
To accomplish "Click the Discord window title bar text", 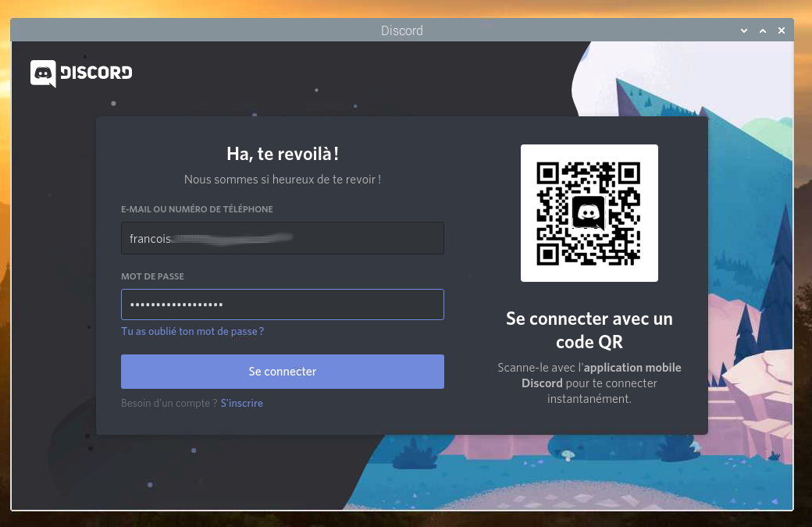I will click(402, 30).
